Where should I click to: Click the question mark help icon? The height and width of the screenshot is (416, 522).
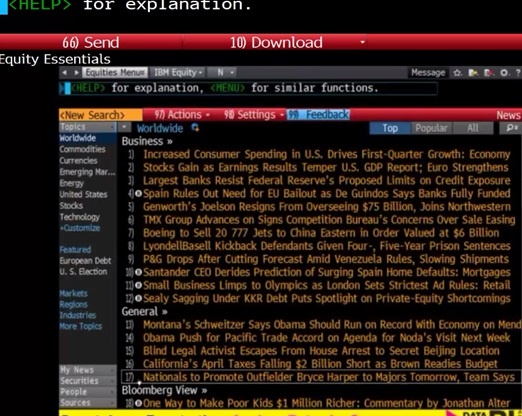tap(518, 73)
